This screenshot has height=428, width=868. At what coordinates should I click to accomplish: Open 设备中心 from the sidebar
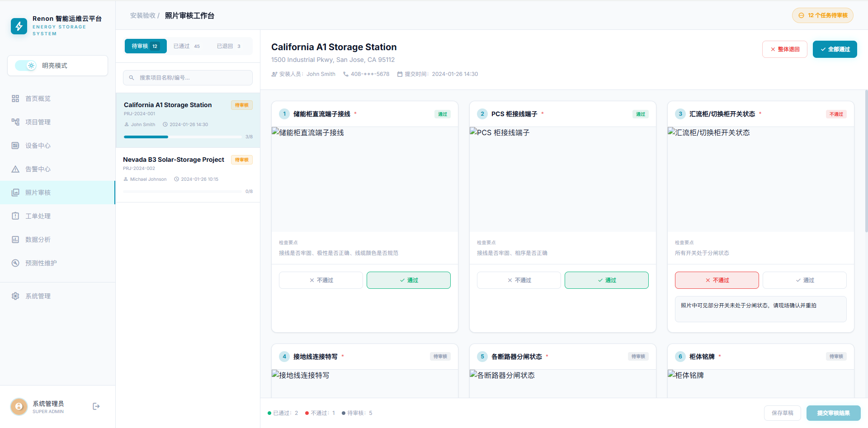point(38,146)
